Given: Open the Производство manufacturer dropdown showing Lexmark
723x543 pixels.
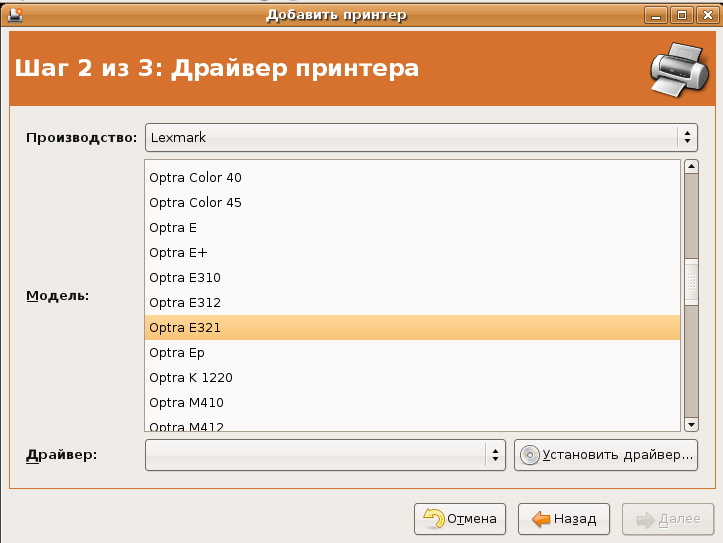Looking at the screenshot, I should click(x=421, y=137).
